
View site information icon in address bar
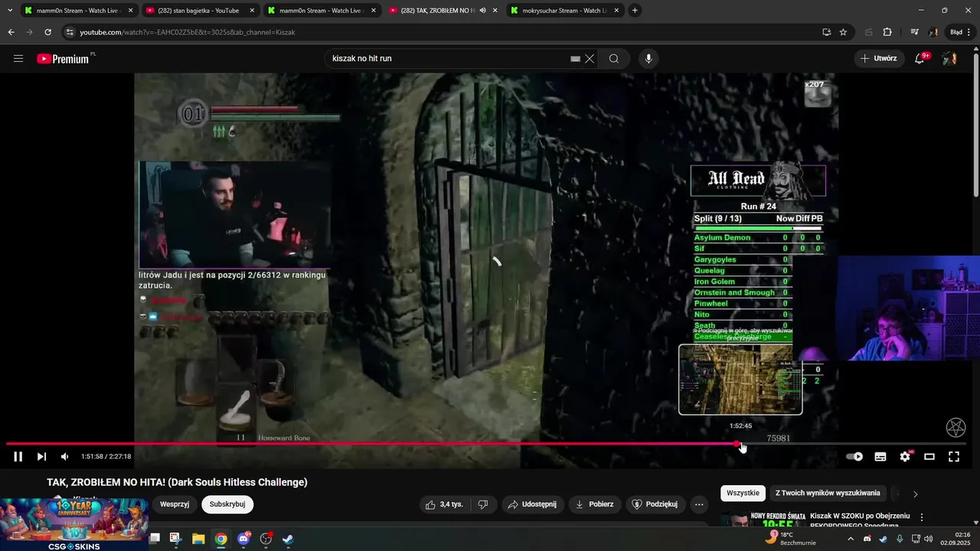(70, 32)
